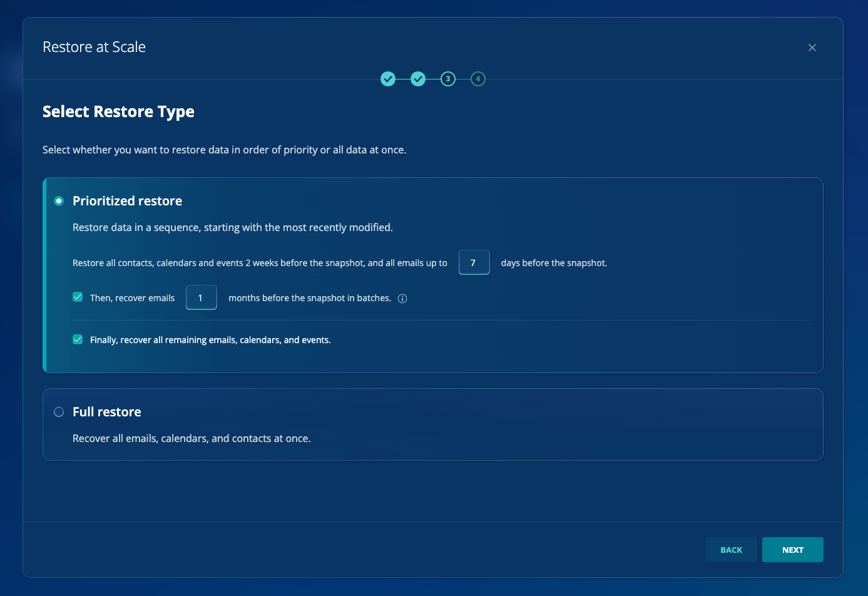Click 'Recover all emails, calendars, and contacts' description
Viewport: 868px width, 596px height.
coord(191,438)
